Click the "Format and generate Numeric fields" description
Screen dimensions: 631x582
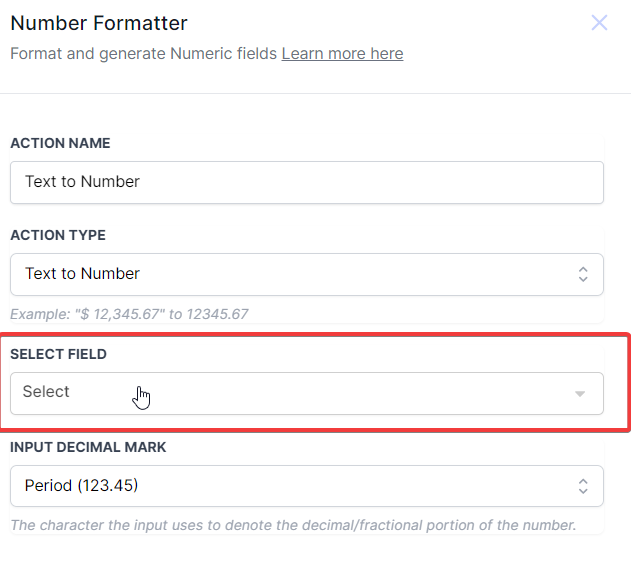pos(143,54)
